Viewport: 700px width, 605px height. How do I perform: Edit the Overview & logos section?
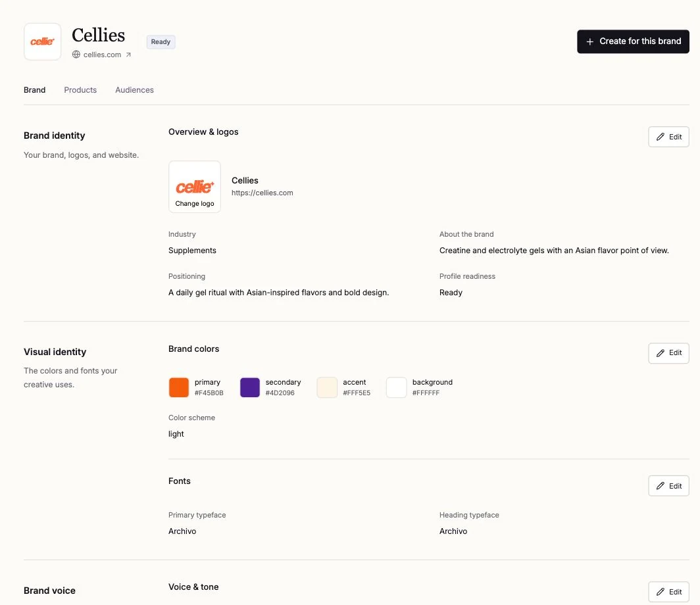click(668, 137)
